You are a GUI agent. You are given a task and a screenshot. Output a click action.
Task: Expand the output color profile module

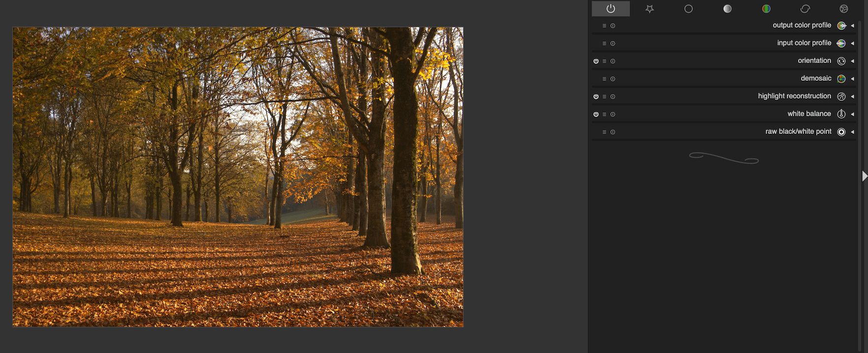pyautogui.click(x=852, y=26)
